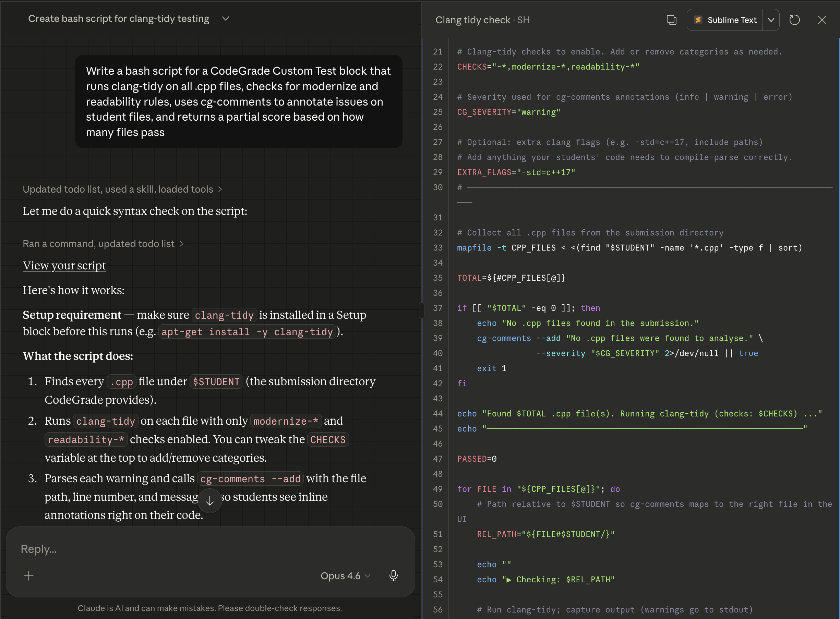Click the panel divider resize handle
The width and height of the screenshot is (840, 619).
click(422, 310)
